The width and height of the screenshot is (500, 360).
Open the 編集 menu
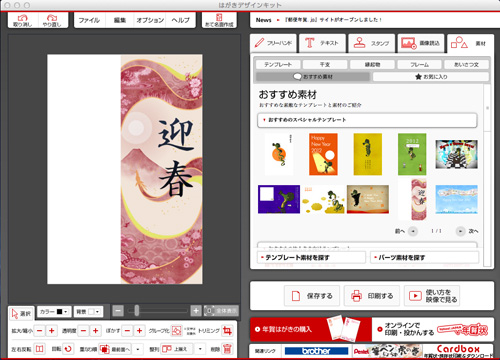click(120, 20)
